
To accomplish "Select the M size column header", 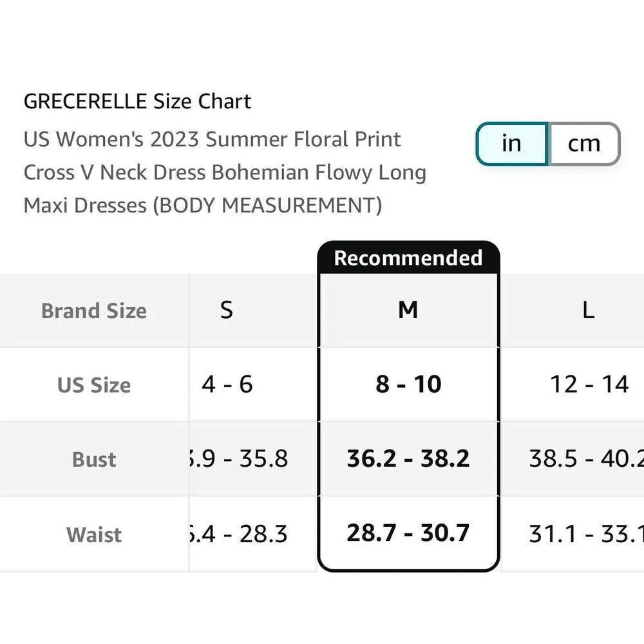I will tap(408, 310).
